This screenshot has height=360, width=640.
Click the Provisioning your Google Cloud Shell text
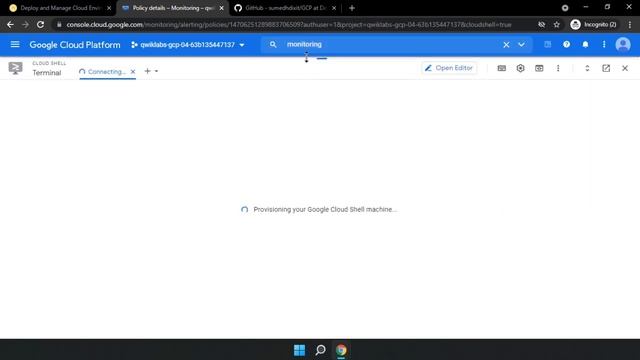point(325,209)
